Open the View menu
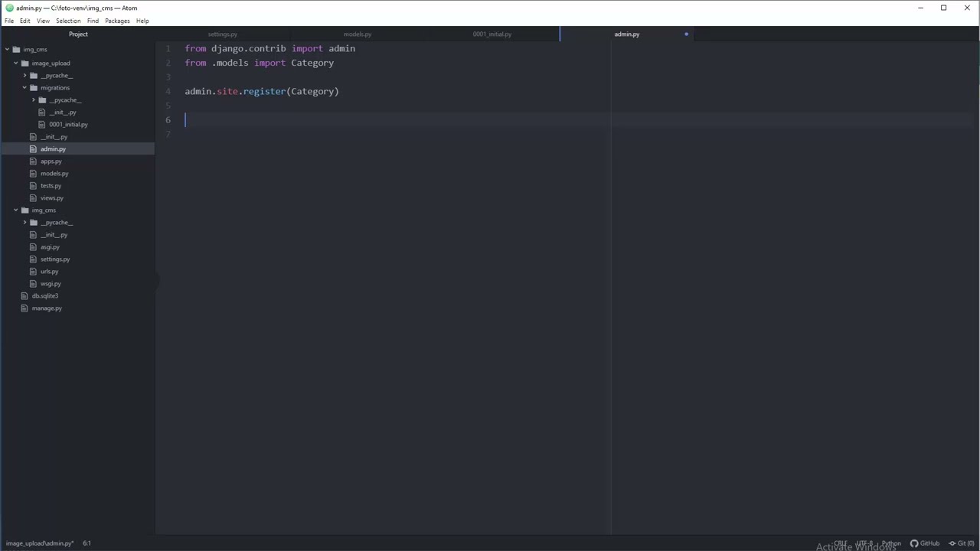980x551 pixels. click(x=43, y=21)
